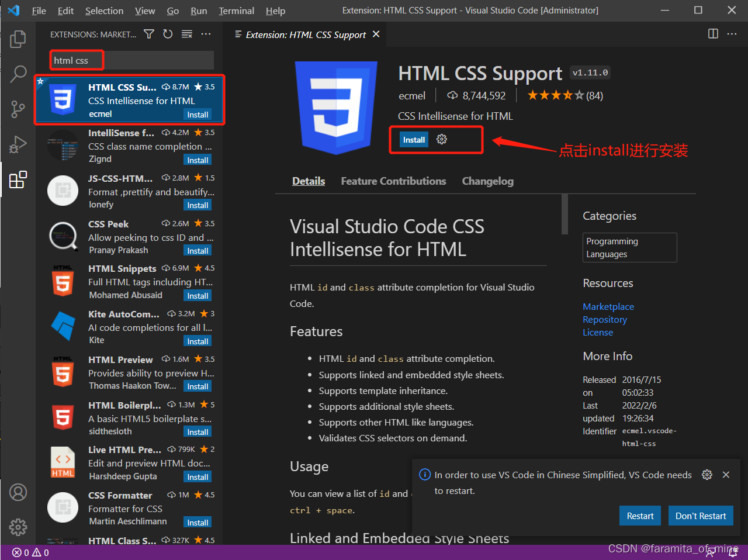
Task: Open the Search view in activity bar
Action: 18,74
